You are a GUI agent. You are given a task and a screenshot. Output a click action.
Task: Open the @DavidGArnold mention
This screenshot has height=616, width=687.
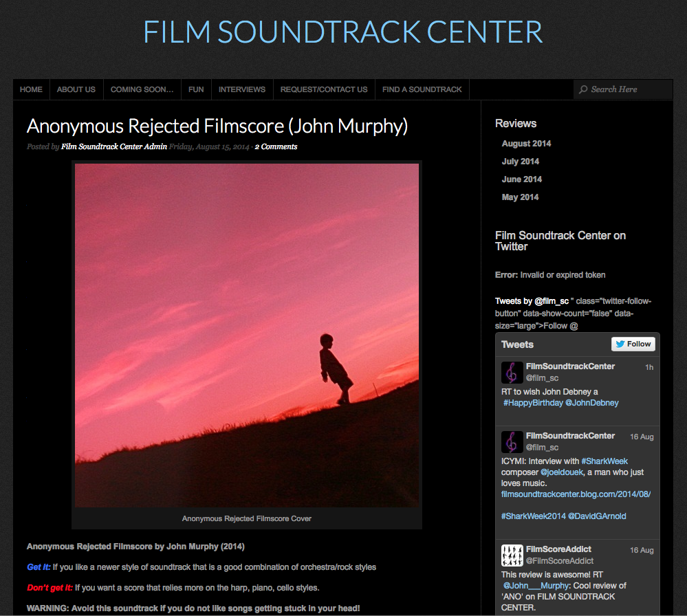coord(597,516)
